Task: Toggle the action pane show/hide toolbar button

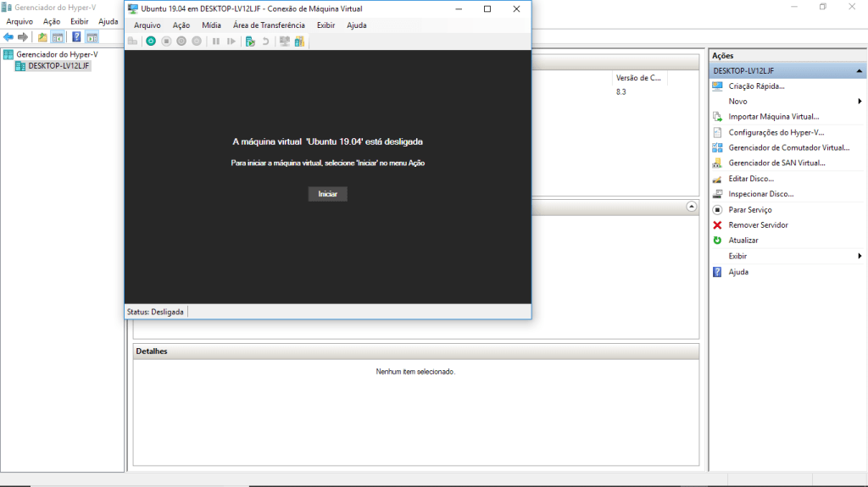Action: point(92,37)
